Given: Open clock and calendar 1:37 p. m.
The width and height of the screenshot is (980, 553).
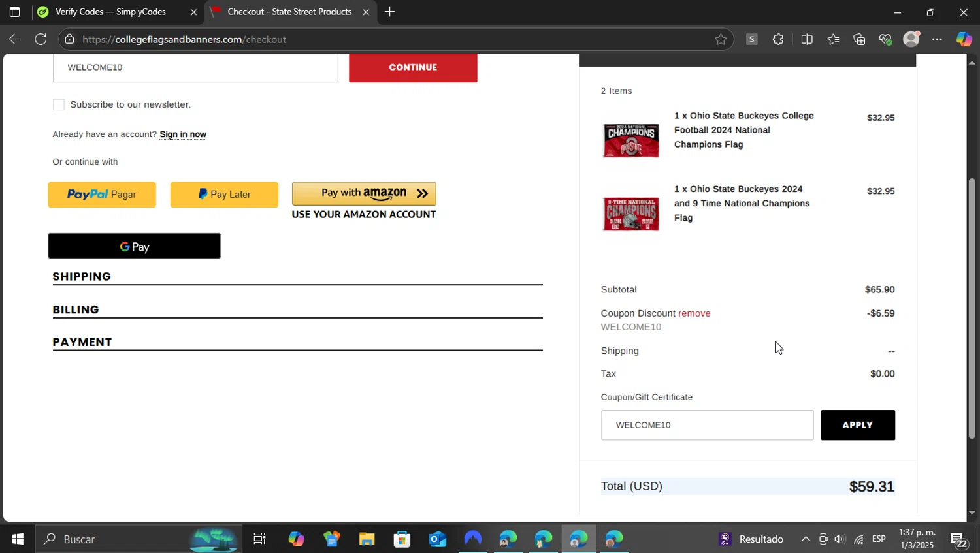Looking at the screenshot, I should pos(917,539).
